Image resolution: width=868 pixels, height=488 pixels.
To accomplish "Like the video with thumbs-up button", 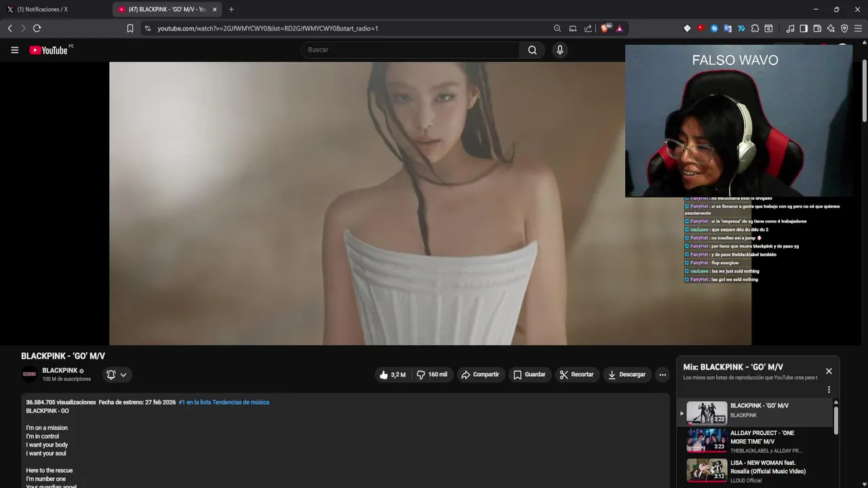I will 393,375.
